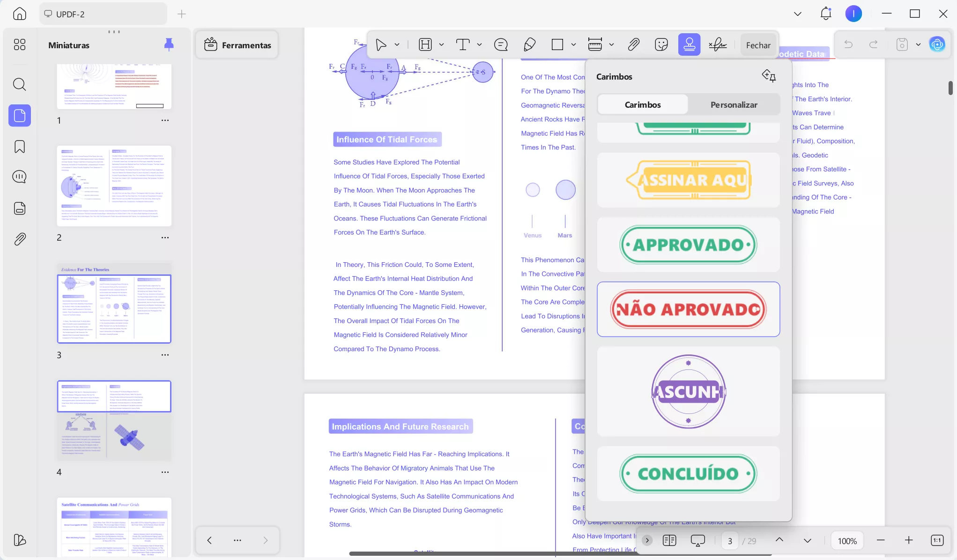Expand the select tool options dropdown
Screen dimensions: 957x560
point(397,44)
